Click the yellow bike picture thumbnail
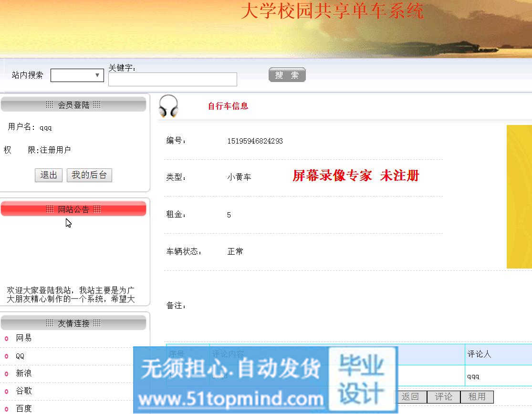The image size is (532, 414). [519, 197]
